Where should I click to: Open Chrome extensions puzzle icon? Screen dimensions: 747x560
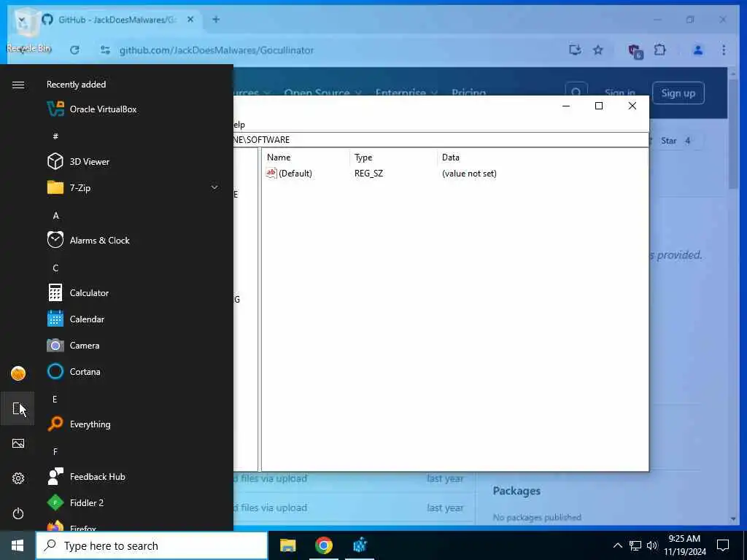pyautogui.click(x=659, y=50)
